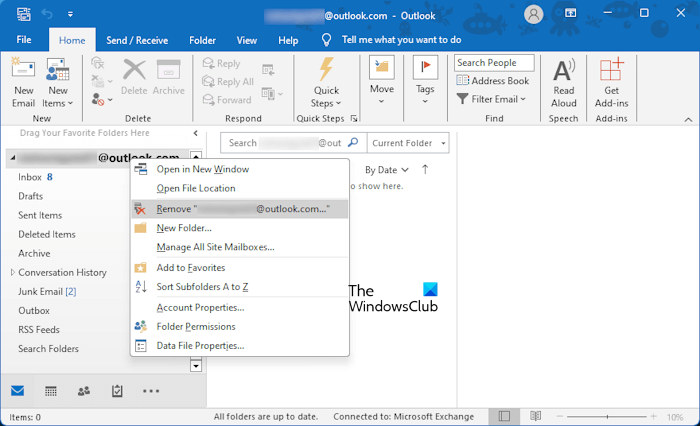Open the Quick Steps dialog launcher
This screenshot has width=700, height=426.
click(x=354, y=118)
